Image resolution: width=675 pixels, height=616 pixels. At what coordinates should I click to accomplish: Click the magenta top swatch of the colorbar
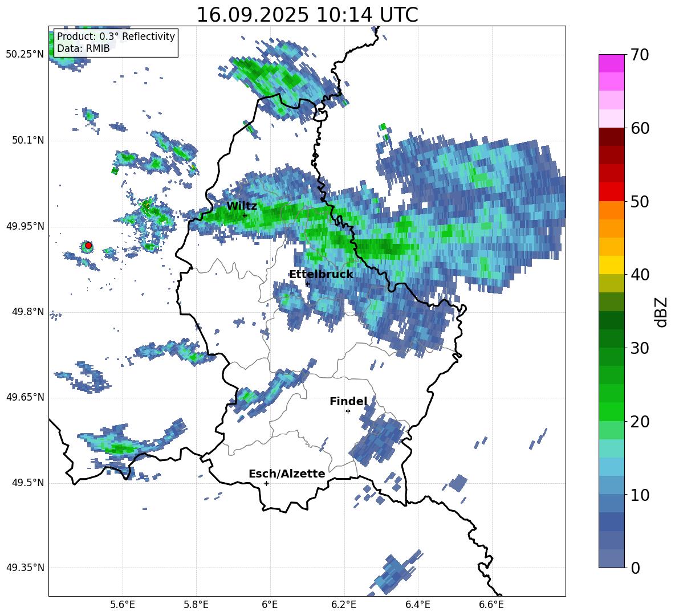(x=611, y=63)
